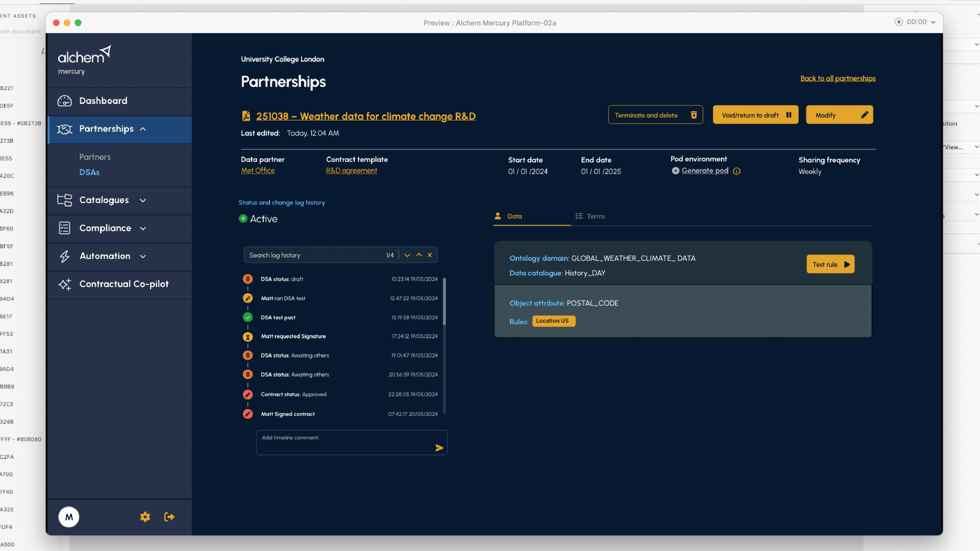The image size is (980, 551).
Task: Click the orange icon for DSA status: draft
Action: pyautogui.click(x=247, y=279)
